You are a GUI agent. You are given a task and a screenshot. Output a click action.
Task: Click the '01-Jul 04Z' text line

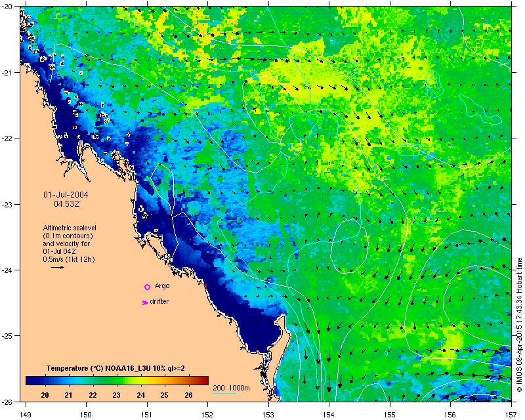pos(60,251)
